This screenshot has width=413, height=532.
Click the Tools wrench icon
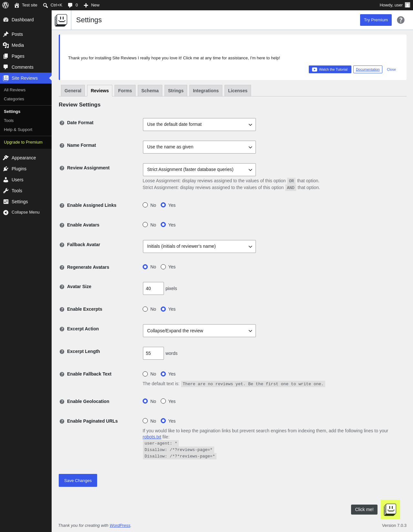tap(6, 191)
